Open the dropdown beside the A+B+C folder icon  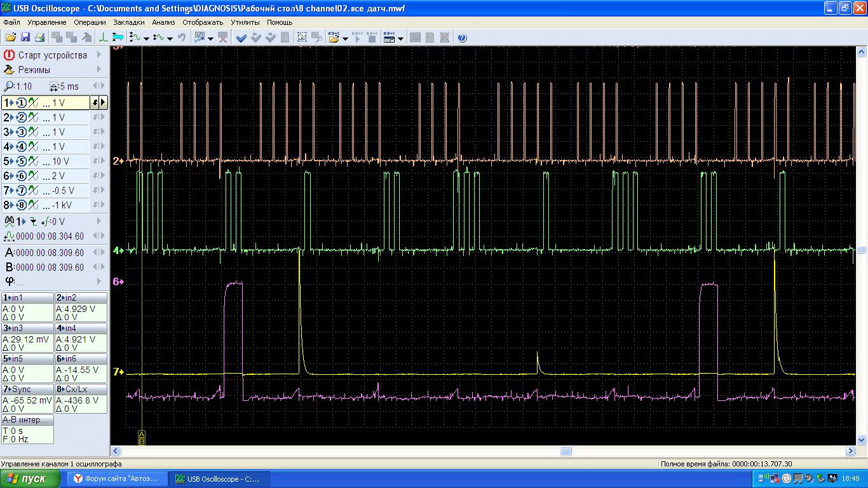(x=345, y=38)
